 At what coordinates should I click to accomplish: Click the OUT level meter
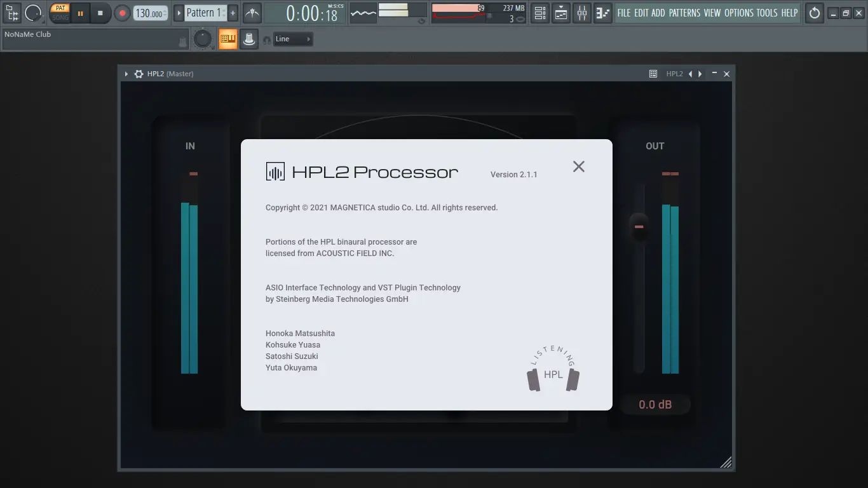[x=670, y=273]
